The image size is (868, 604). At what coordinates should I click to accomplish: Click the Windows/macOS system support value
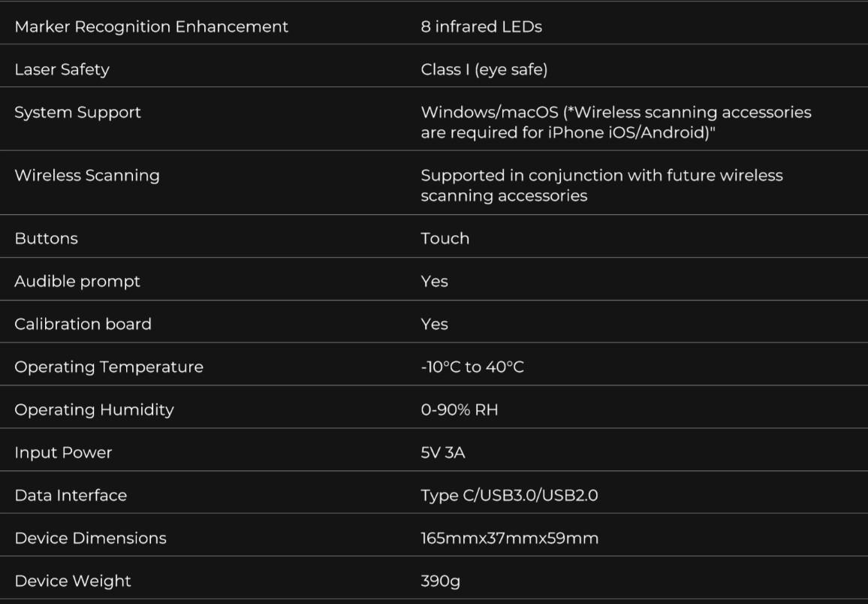tap(616, 122)
